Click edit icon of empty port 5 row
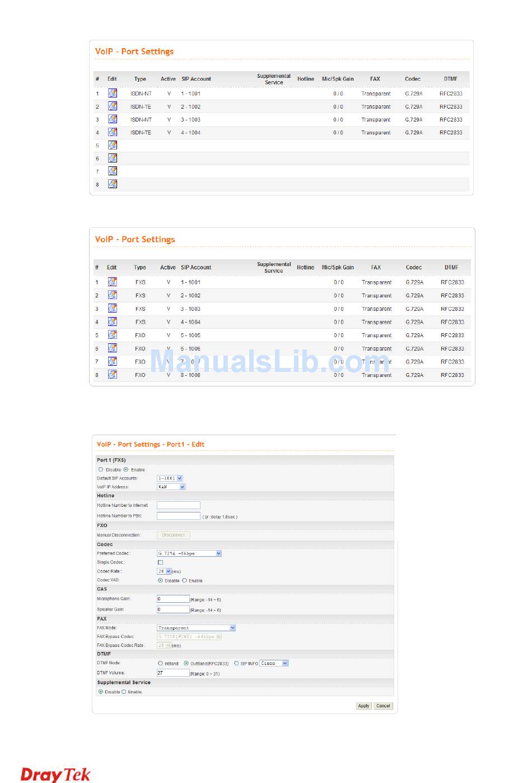Screen dimensions: 532x783 click(x=113, y=145)
